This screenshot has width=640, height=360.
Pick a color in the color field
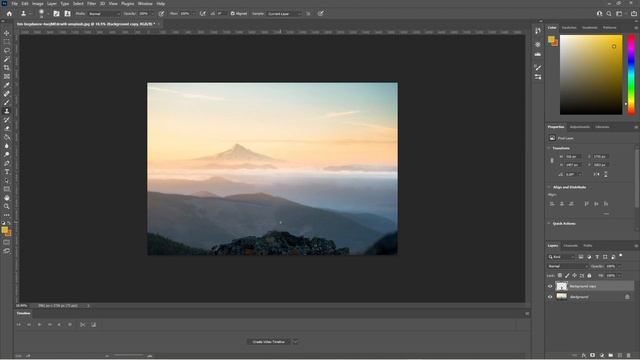(591, 74)
